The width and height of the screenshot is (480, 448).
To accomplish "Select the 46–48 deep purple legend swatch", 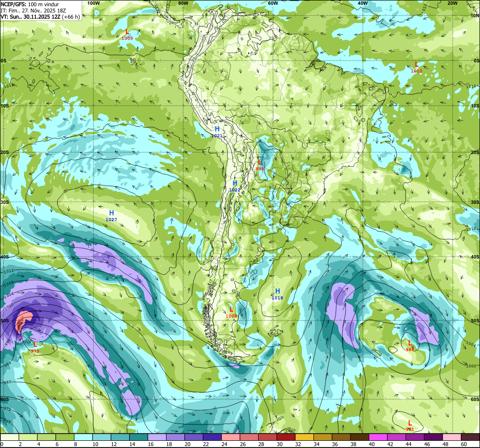I will 433,437.
